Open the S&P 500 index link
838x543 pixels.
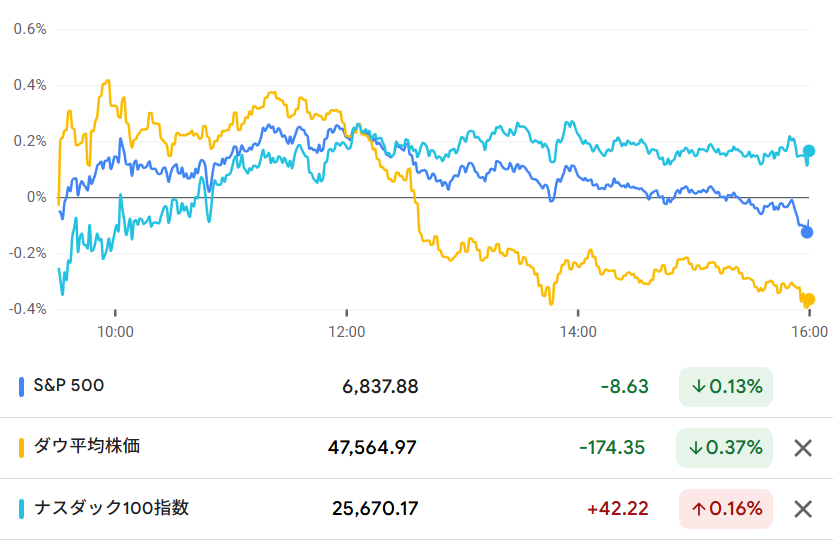(69, 385)
